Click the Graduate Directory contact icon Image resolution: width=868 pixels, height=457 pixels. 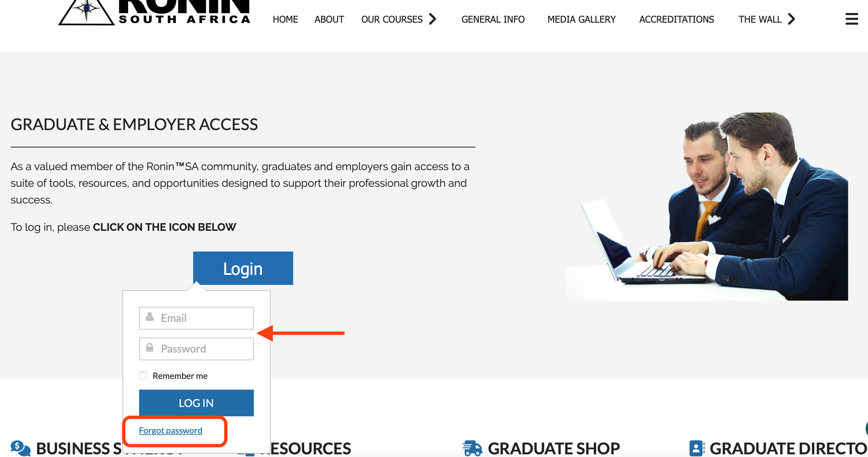pyautogui.click(x=697, y=448)
